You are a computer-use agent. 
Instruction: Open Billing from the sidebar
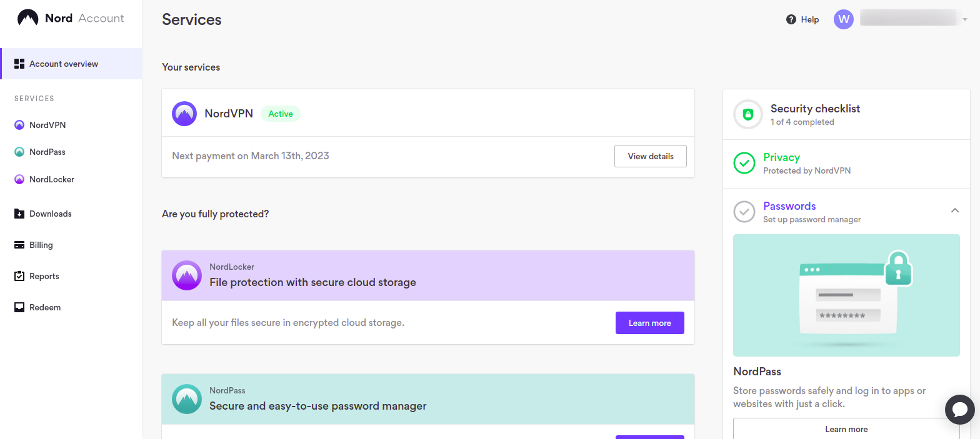(x=41, y=245)
